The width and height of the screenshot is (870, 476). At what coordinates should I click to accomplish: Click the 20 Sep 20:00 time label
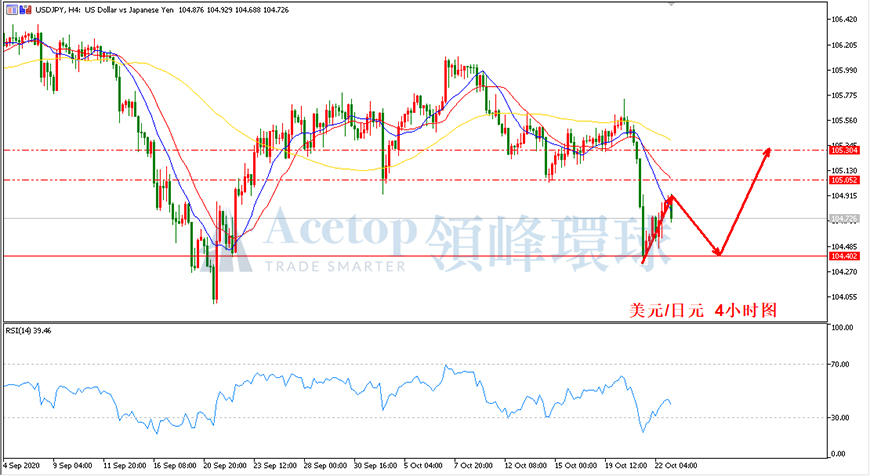(225, 465)
